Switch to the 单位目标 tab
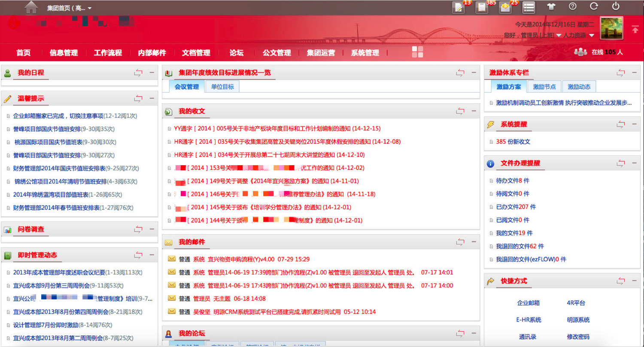The image size is (644, 347). point(222,87)
